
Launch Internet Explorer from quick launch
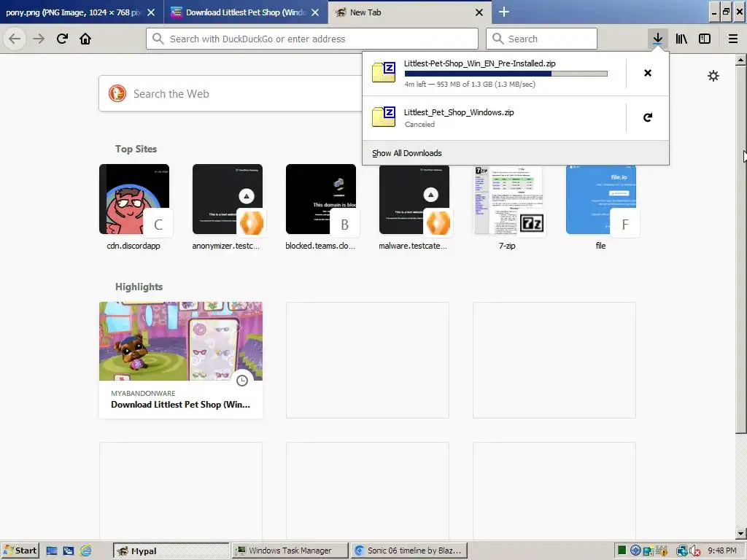point(86,551)
